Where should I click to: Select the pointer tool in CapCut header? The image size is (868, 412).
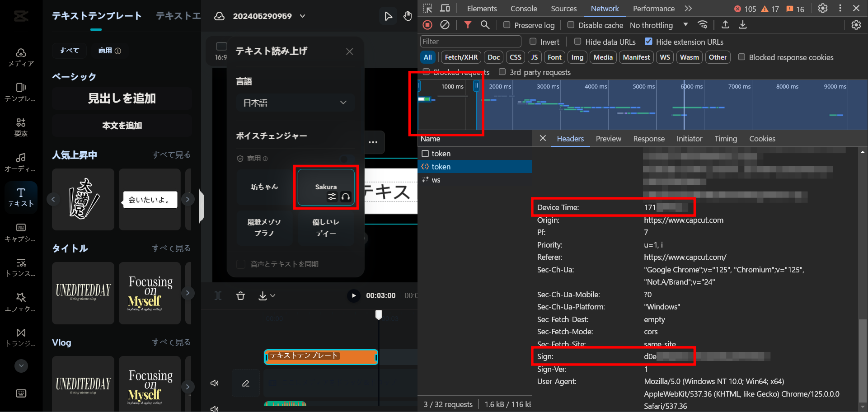pos(388,16)
